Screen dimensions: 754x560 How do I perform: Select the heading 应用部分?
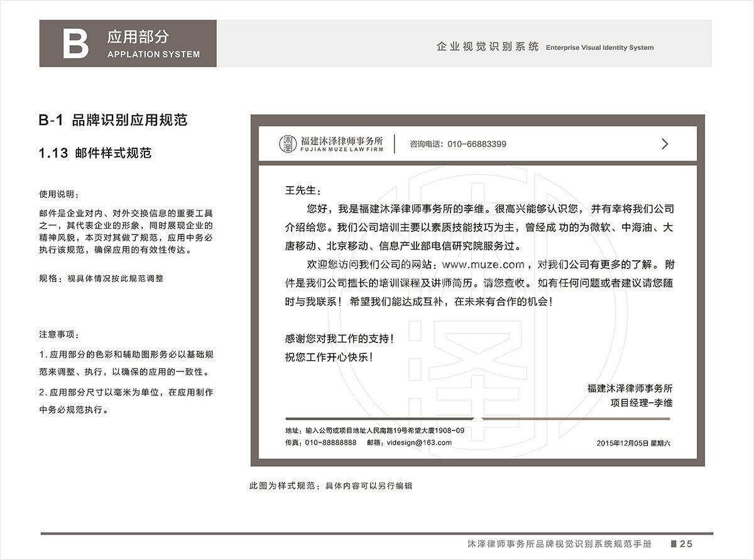pos(138,36)
